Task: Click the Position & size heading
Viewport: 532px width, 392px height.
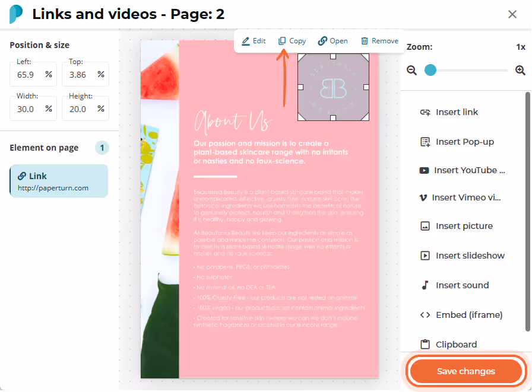Action: click(39, 45)
